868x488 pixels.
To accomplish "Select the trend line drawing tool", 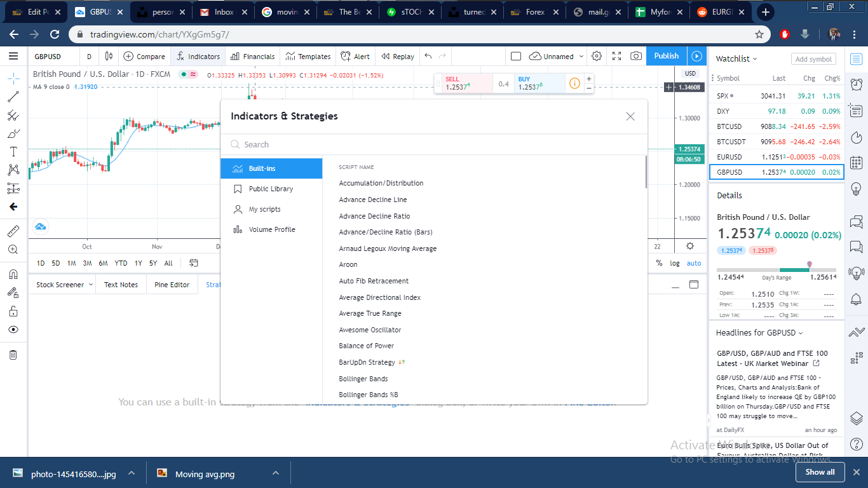I will [13, 97].
